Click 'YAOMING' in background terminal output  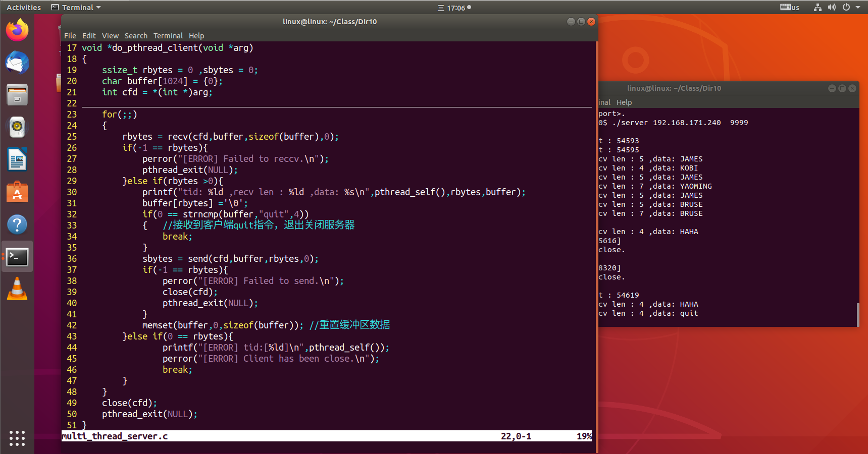coord(696,186)
